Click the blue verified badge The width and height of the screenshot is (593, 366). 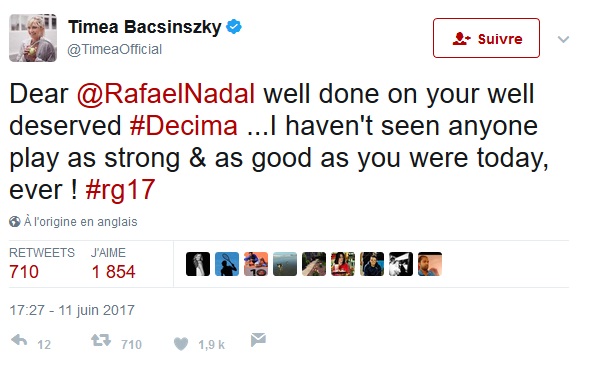pyautogui.click(x=234, y=27)
